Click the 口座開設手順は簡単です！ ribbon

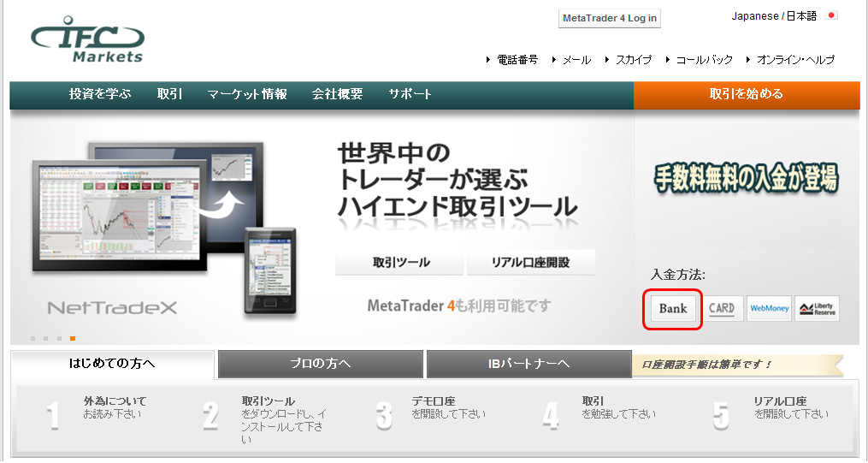pos(738,365)
